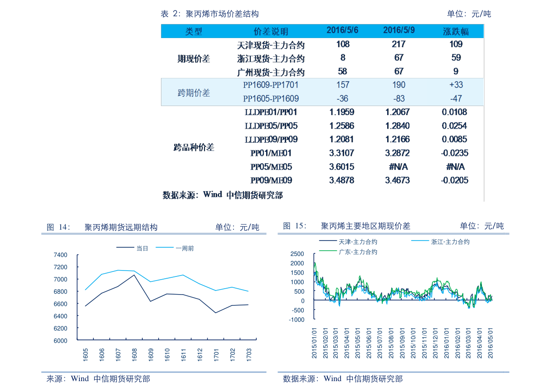Image resolution: width=540 pixels, height=392 pixels.
Task: Click the chart title 聚丙烯期货远期结构
Action: (x=121, y=227)
